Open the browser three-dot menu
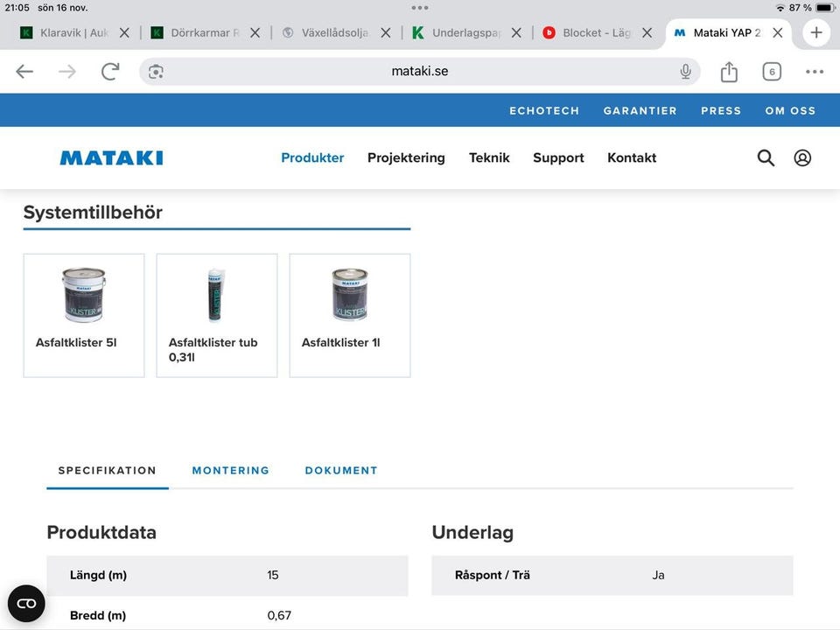The width and height of the screenshot is (840, 630). click(x=815, y=71)
